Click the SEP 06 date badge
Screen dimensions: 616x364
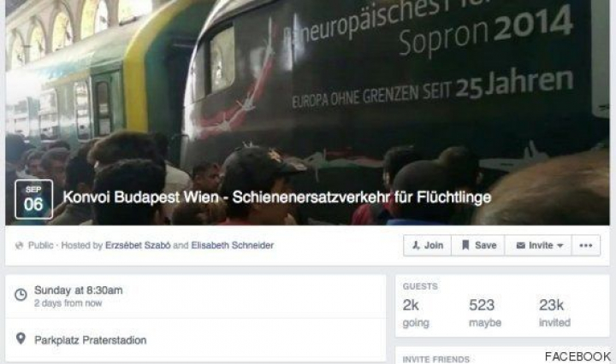pos(33,199)
